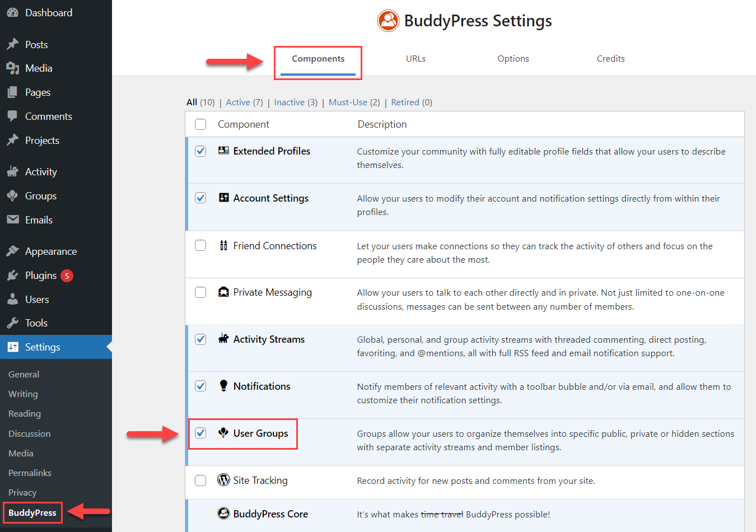Uncheck the Extended Profiles checkbox
Viewport: 756px width, 532px height.
pyautogui.click(x=200, y=151)
